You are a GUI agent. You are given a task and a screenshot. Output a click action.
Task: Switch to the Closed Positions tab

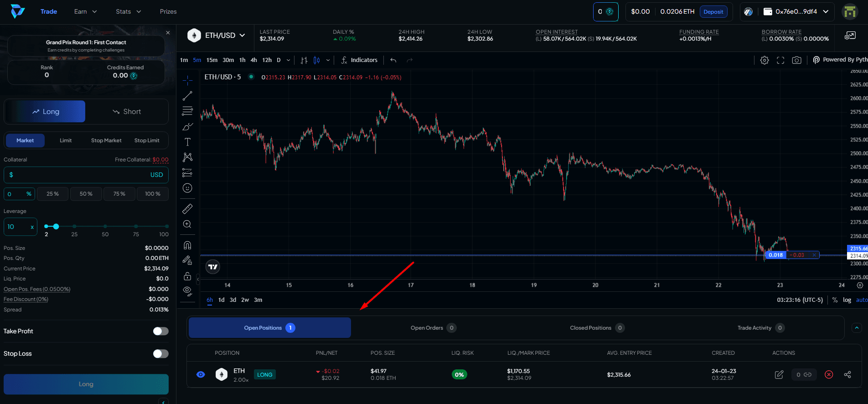click(x=597, y=328)
